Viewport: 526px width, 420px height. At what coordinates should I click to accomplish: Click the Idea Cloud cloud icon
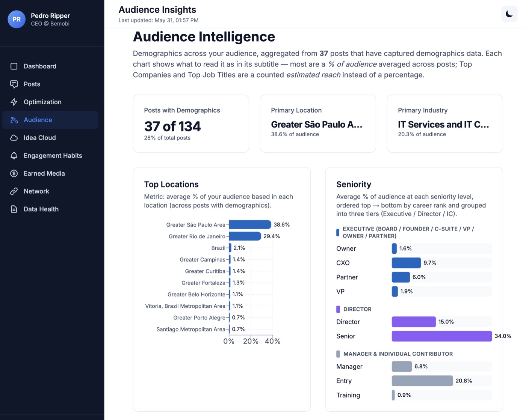pyautogui.click(x=14, y=138)
